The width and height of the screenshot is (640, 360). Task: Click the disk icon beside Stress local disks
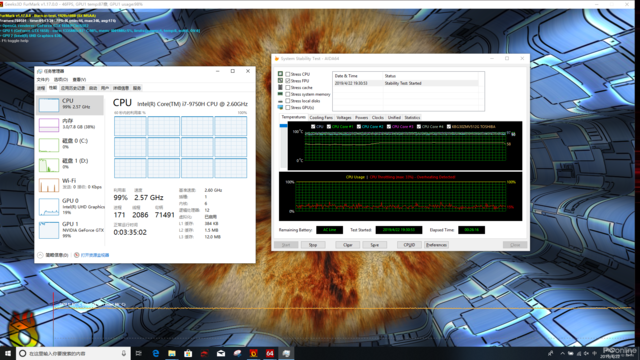click(x=280, y=101)
